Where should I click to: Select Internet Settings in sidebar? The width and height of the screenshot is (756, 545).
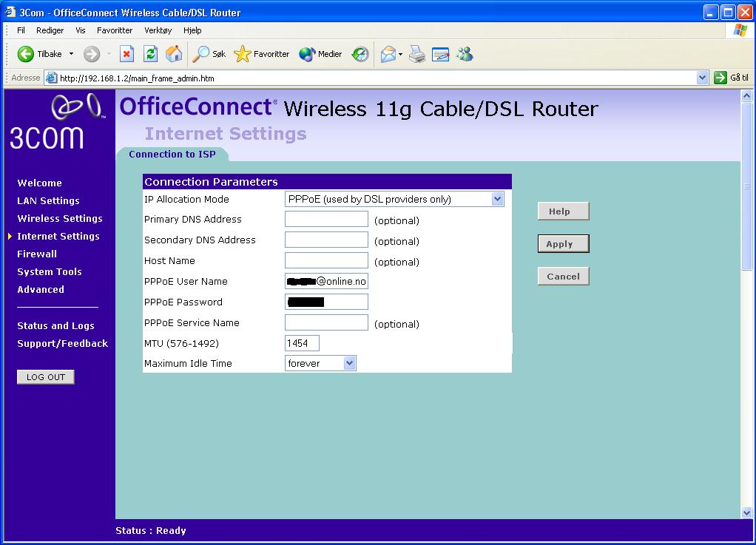[58, 236]
